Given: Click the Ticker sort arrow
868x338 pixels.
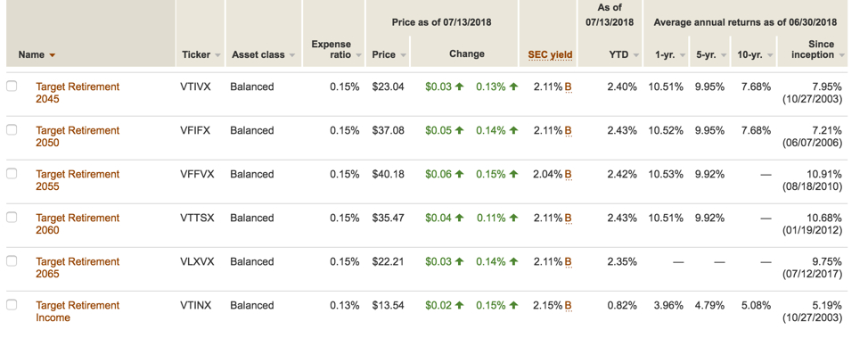Looking at the screenshot, I should [x=217, y=55].
